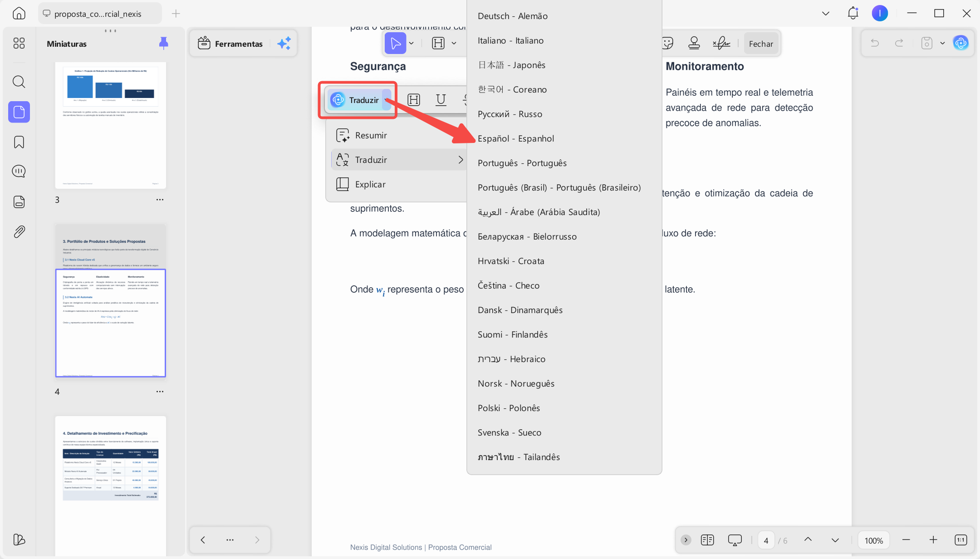980x559 pixels.
Task: Select Explicar from the AI menu
Action: click(397, 184)
